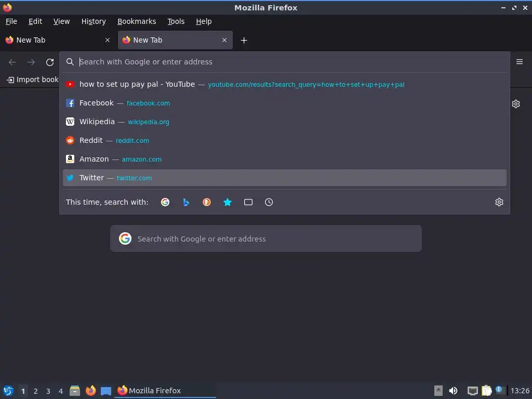The height and width of the screenshot is (399, 532).
Task: Open the Wikipedia suggestion
Action: [285, 122]
